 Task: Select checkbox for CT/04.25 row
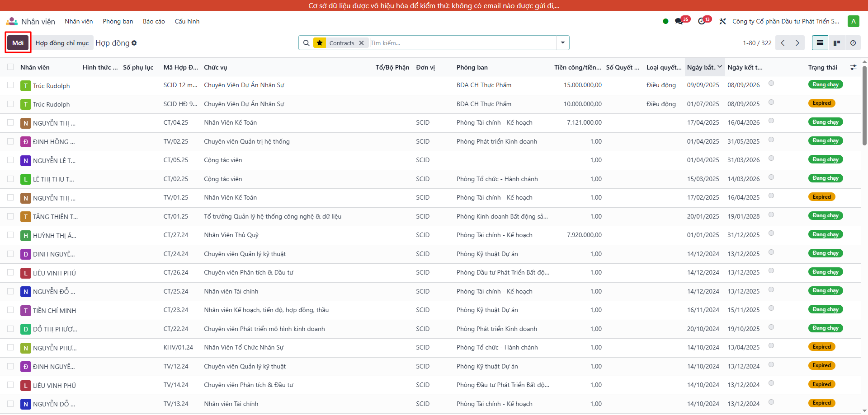10,122
